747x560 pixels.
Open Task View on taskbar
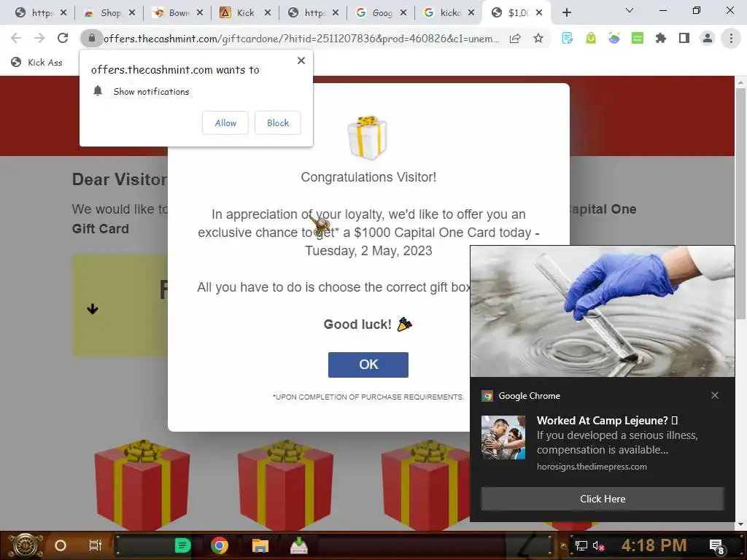click(x=96, y=545)
